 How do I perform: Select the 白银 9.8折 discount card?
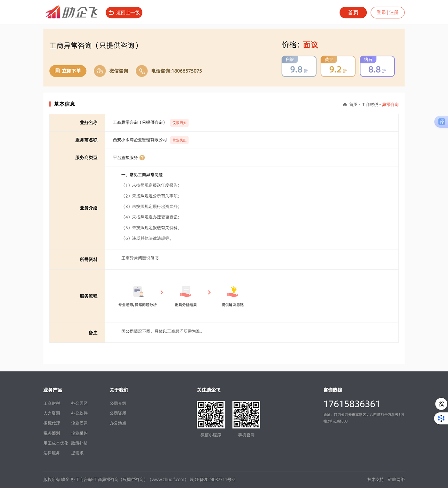pos(299,67)
